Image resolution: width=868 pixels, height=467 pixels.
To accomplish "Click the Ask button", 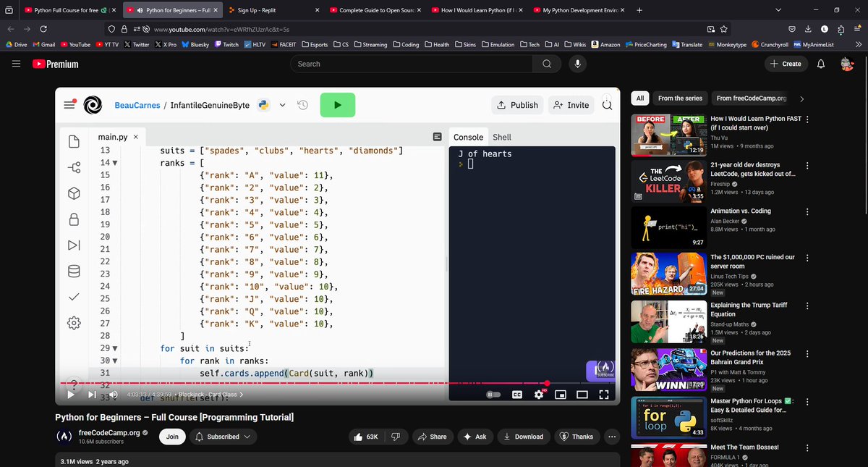I will click(475, 437).
